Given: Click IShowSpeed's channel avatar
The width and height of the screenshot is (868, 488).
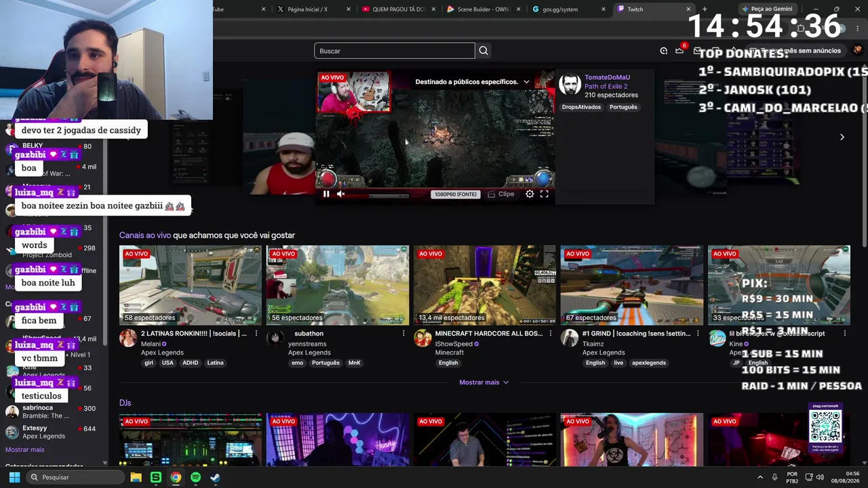Looking at the screenshot, I should [422, 338].
